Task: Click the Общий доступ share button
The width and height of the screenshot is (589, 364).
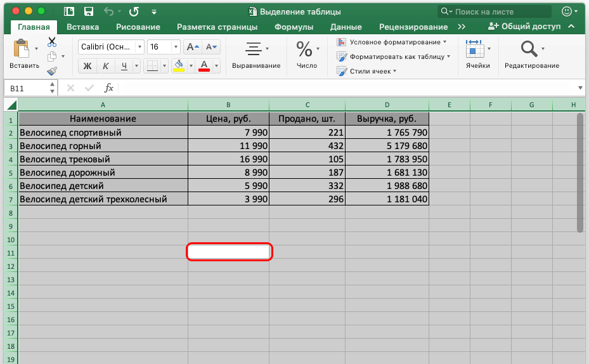Action: [524, 27]
